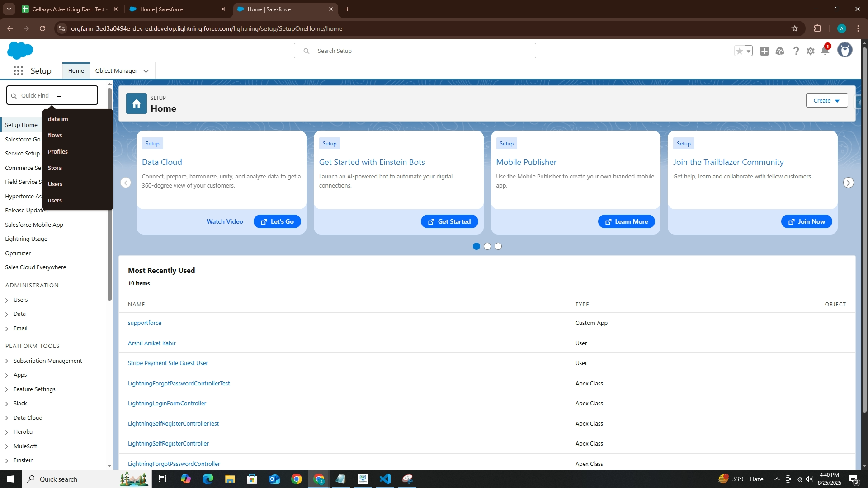Expand the Object Manager tab dropdown chevron
This screenshot has width=868, height=488.
[x=146, y=71]
